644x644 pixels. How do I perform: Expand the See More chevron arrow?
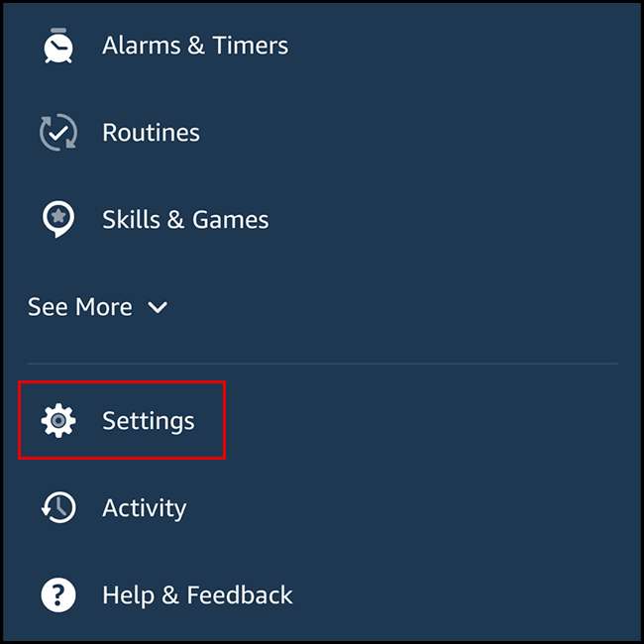click(x=158, y=307)
